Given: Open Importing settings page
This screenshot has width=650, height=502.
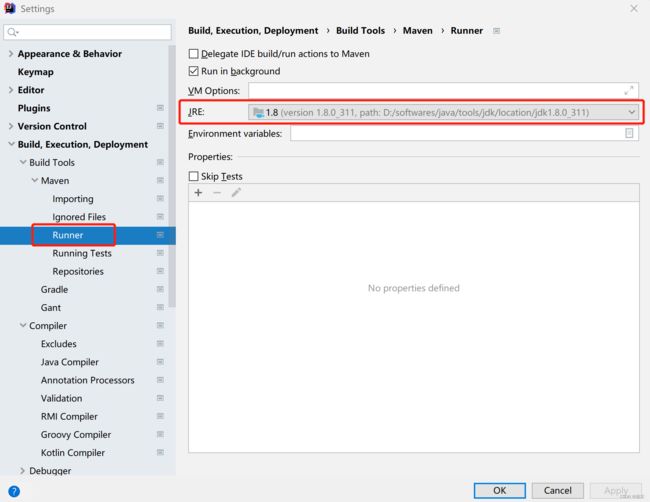Looking at the screenshot, I should (73, 199).
